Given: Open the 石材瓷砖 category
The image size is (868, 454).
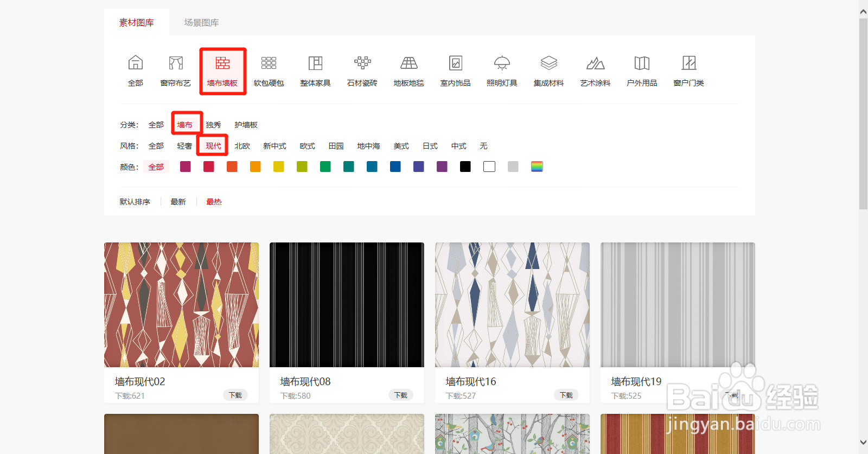Looking at the screenshot, I should point(362,71).
